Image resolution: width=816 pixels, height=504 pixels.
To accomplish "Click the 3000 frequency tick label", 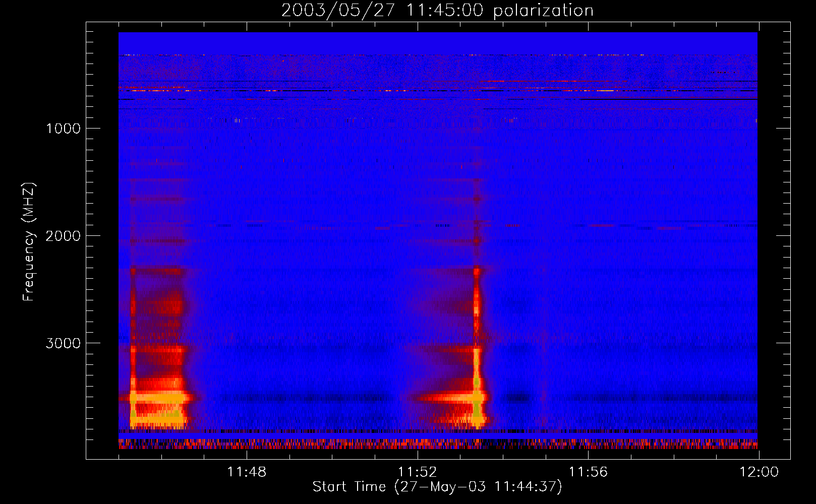I will (x=63, y=343).
